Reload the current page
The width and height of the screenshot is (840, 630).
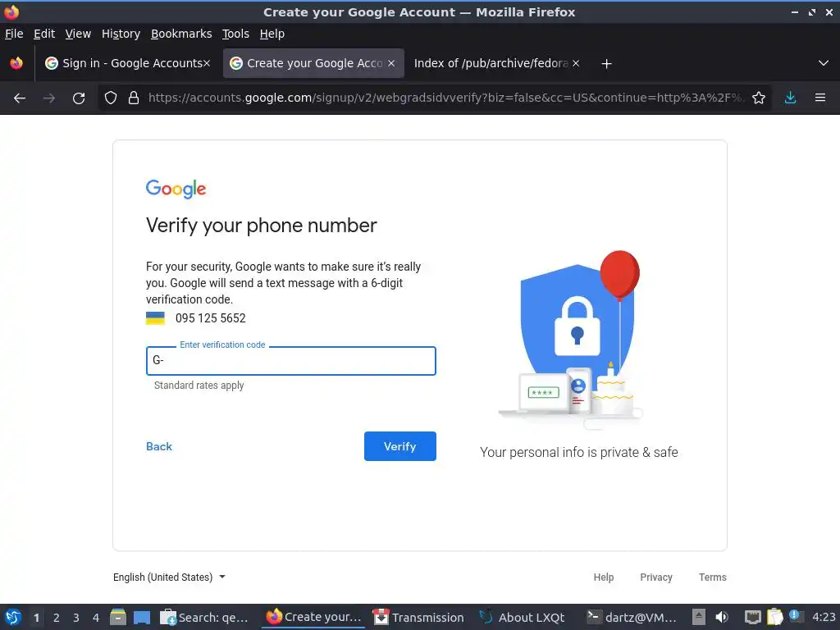click(79, 98)
